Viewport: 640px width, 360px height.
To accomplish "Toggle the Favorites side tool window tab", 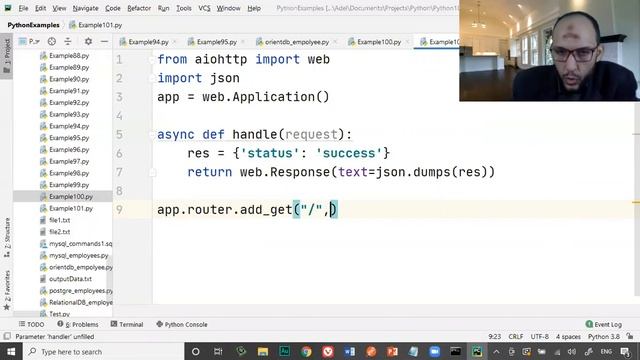I will 7,290.
